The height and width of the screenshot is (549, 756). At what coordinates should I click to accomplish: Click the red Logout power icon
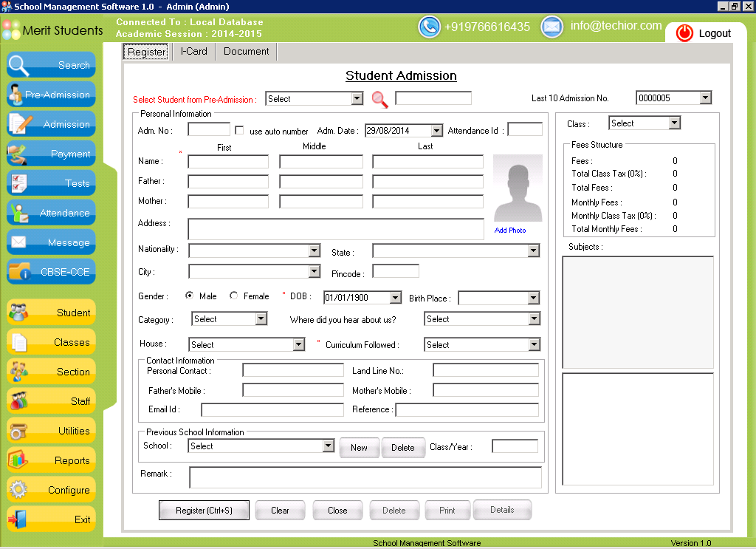684,33
